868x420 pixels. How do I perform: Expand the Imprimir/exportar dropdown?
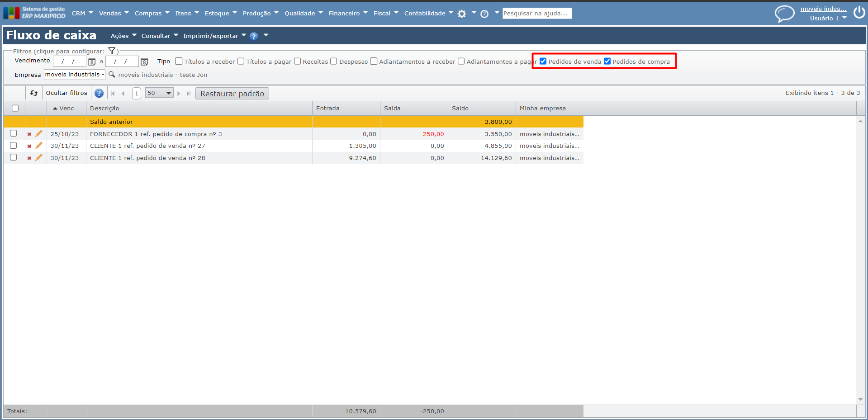coord(214,36)
